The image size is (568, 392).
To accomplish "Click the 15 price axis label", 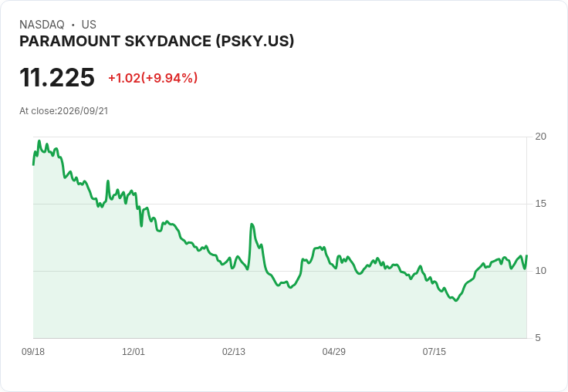I will coord(540,204).
